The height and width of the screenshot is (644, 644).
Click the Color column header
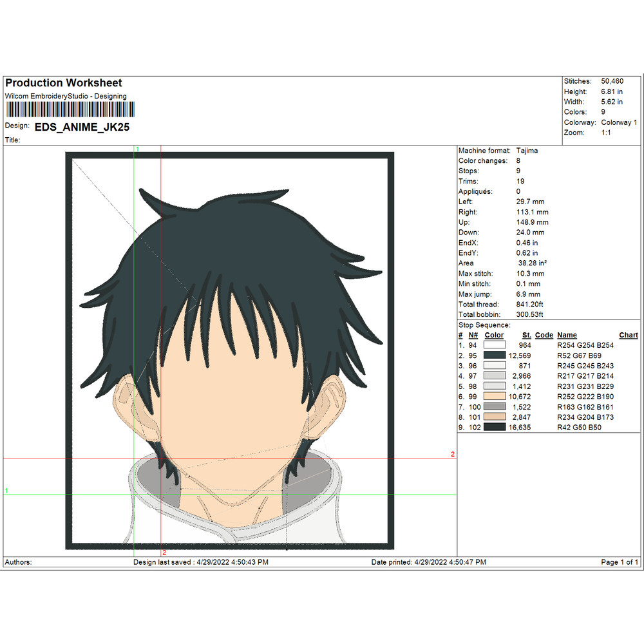(x=494, y=335)
